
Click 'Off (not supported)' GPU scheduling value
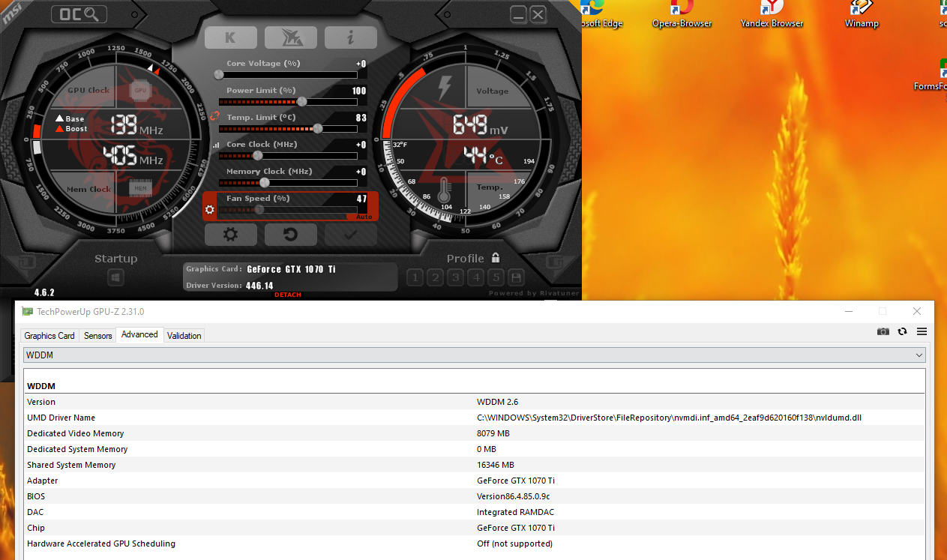514,544
